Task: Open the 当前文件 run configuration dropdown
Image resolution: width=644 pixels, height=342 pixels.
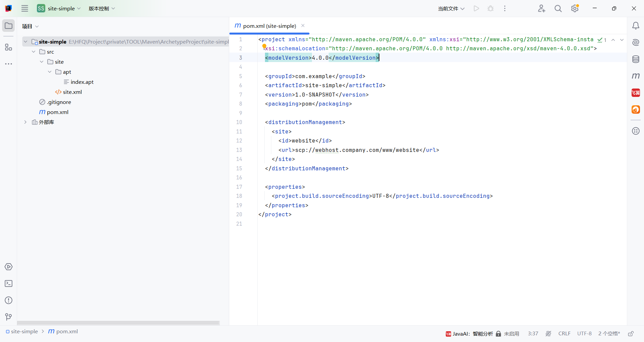Action: pos(451,9)
